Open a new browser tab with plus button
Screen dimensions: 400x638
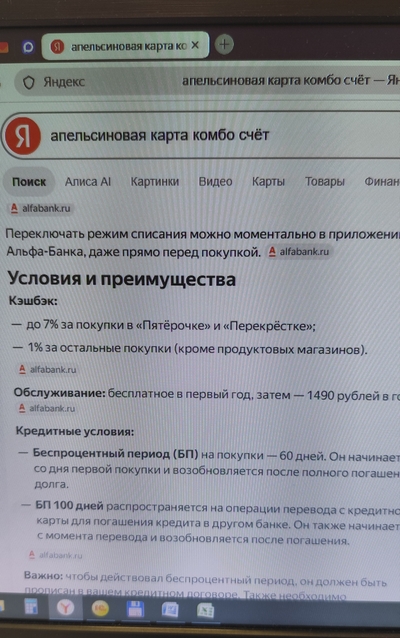pyautogui.click(x=224, y=44)
